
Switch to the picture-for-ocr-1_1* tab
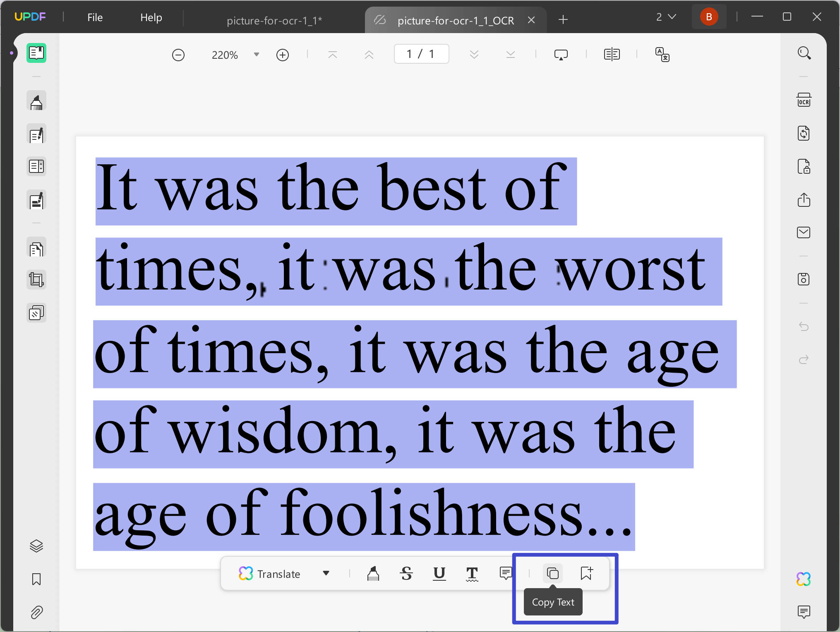274,20
